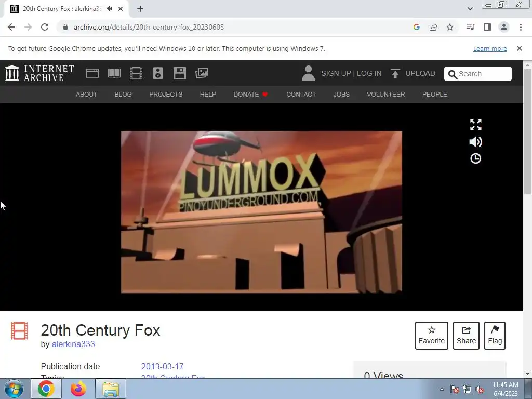Click the address bar URL
This screenshot has height=399, width=532.
tap(149, 27)
